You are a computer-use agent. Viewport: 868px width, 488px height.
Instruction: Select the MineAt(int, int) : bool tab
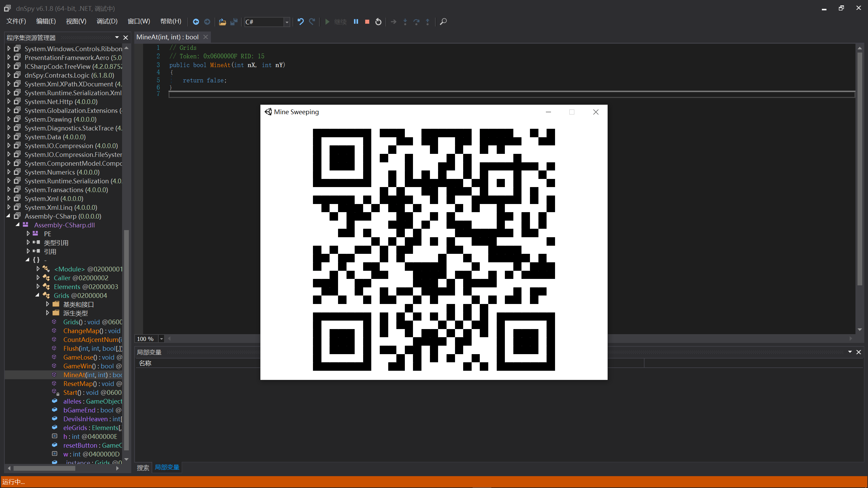tap(167, 37)
